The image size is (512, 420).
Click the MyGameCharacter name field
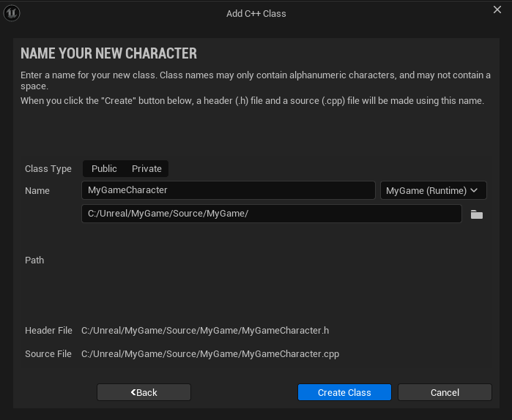[228, 190]
